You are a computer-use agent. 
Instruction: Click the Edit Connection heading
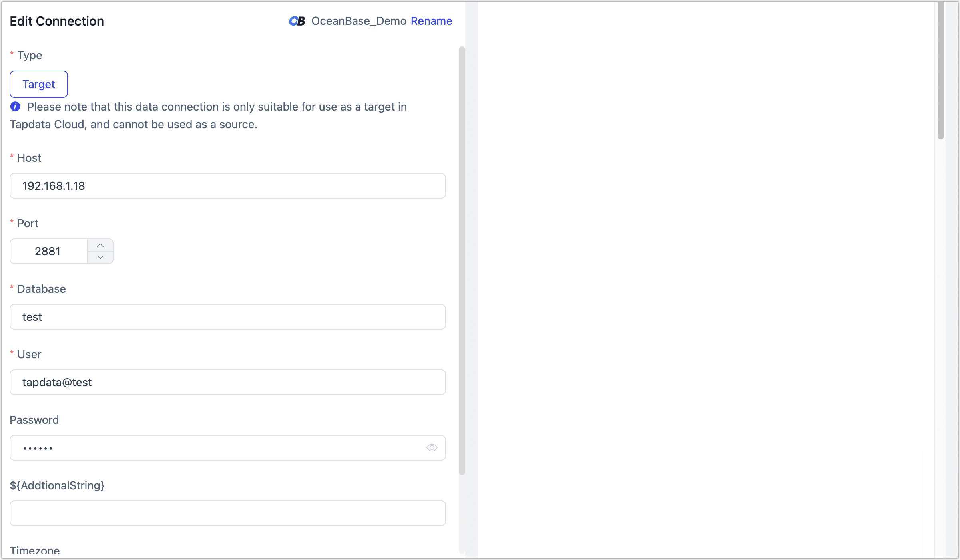(57, 21)
